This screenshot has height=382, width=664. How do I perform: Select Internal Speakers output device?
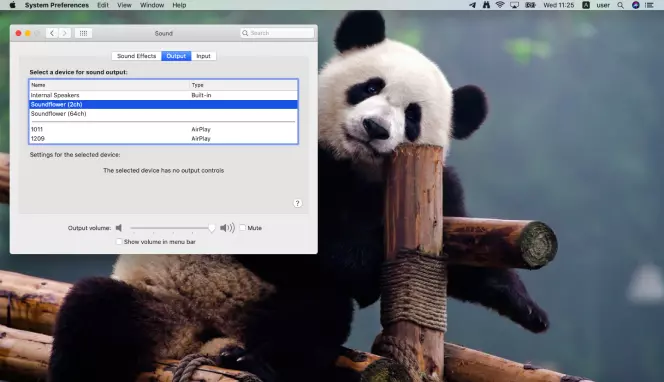click(x=163, y=95)
